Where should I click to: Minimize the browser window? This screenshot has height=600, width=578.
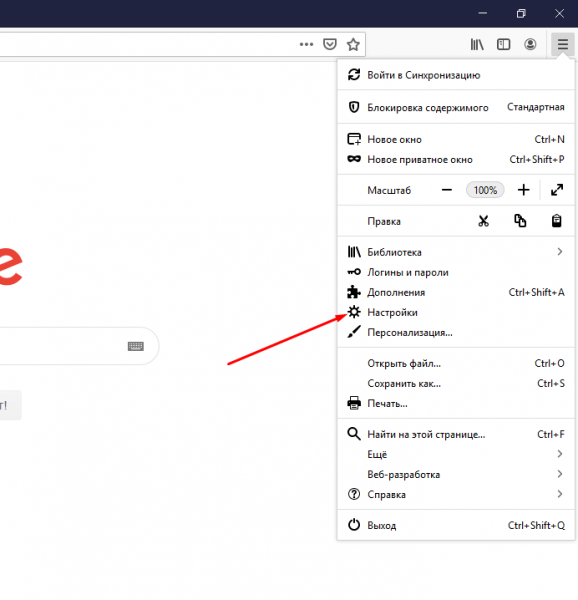pos(483,13)
